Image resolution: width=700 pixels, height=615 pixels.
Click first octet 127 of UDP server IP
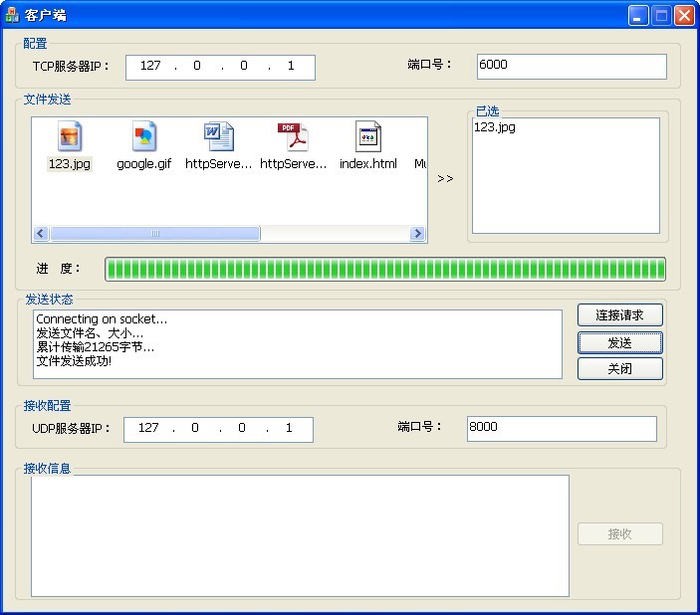(148, 428)
